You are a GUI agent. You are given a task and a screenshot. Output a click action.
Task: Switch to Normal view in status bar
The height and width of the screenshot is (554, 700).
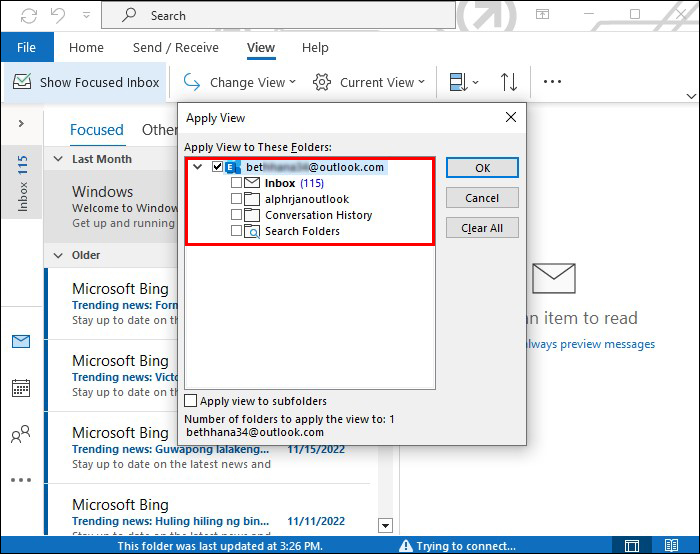(632, 546)
